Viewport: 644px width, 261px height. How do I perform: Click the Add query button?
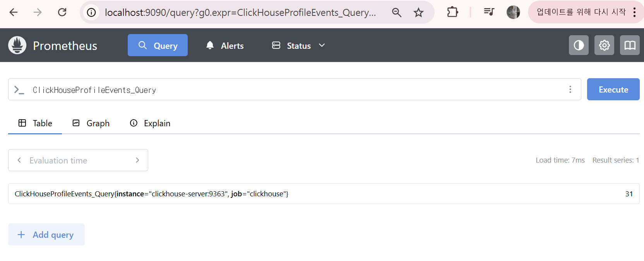pos(46,235)
